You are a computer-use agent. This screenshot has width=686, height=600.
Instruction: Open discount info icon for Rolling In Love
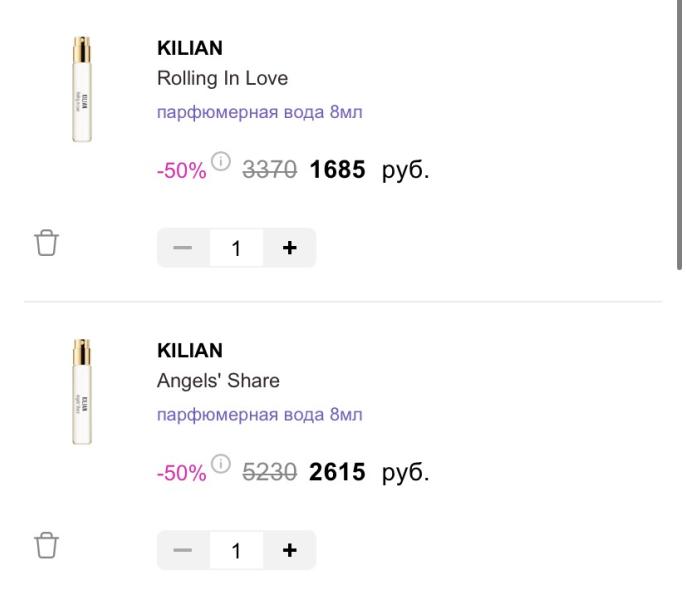[221, 161]
